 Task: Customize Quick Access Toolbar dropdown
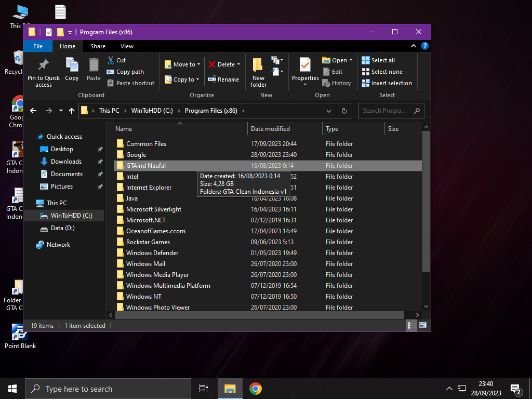click(70, 33)
